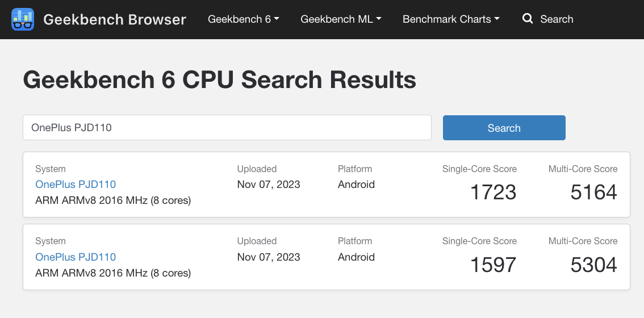
Task: Open second OnePlus PJD110 result link
Action: [76, 257]
